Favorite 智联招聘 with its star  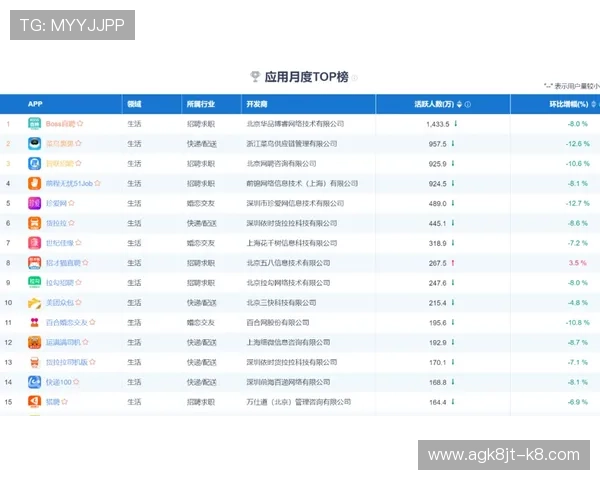click(x=78, y=163)
